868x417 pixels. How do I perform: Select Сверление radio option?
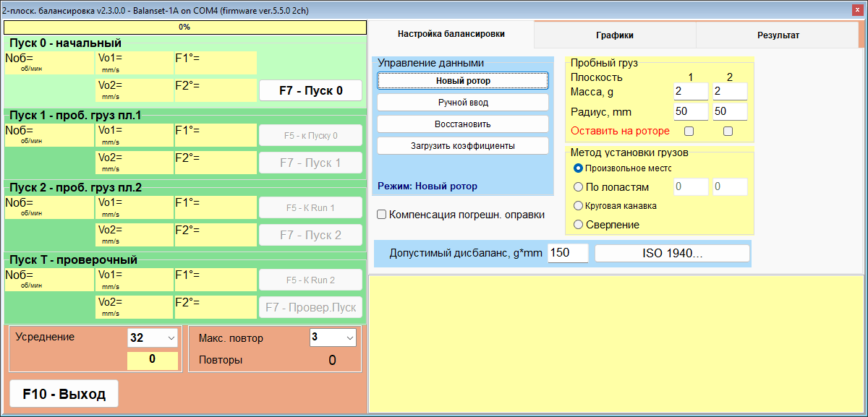[606, 224]
